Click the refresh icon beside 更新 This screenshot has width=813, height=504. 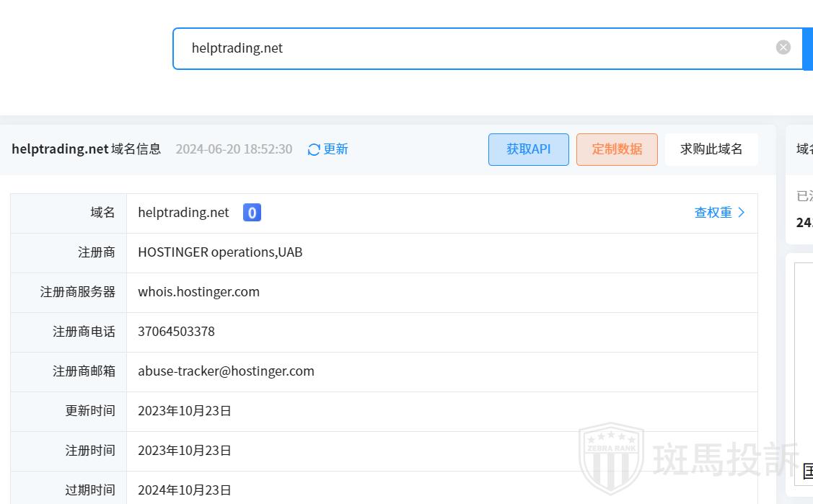[x=314, y=149]
